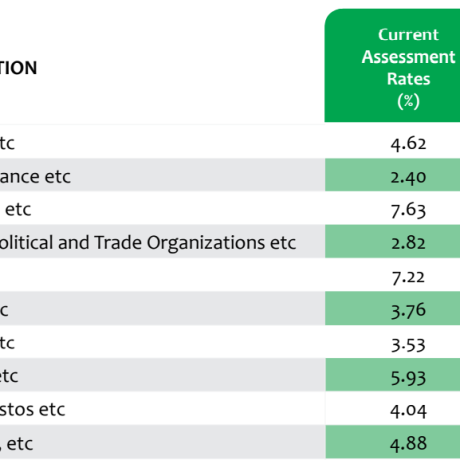Click the word 'Rates' in the header

tap(408, 79)
